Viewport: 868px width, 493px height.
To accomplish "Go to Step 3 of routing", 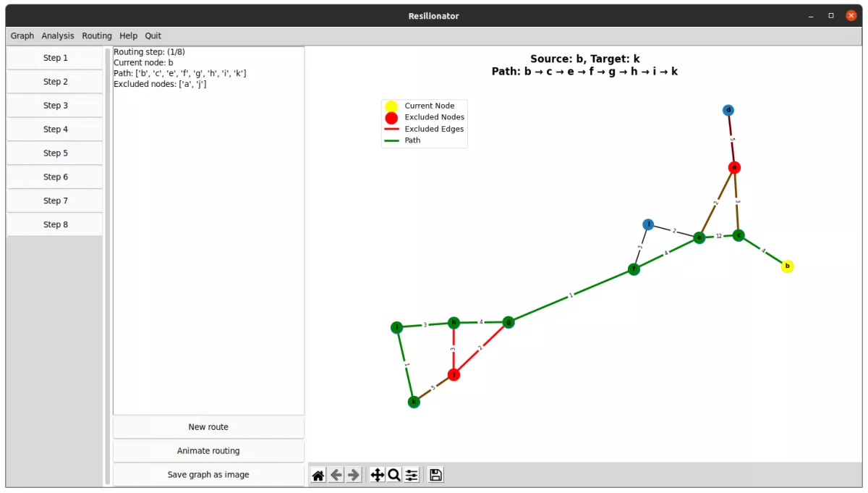I will coord(55,106).
